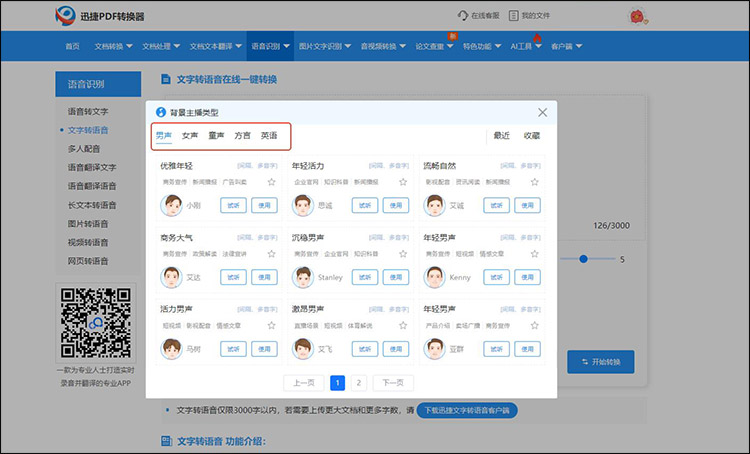Click 艾达's avatar icon
Viewport: 750px width, 454px height.
(171, 277)
